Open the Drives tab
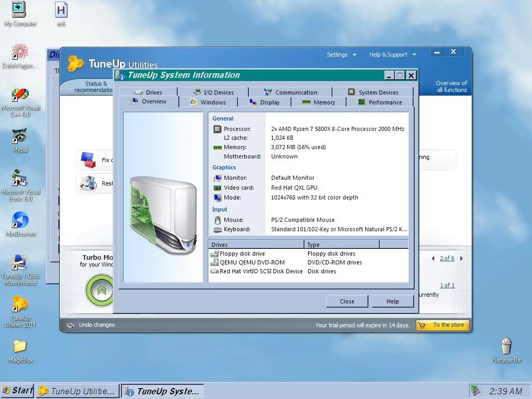The image size is (532, 399). click(149, 92)
